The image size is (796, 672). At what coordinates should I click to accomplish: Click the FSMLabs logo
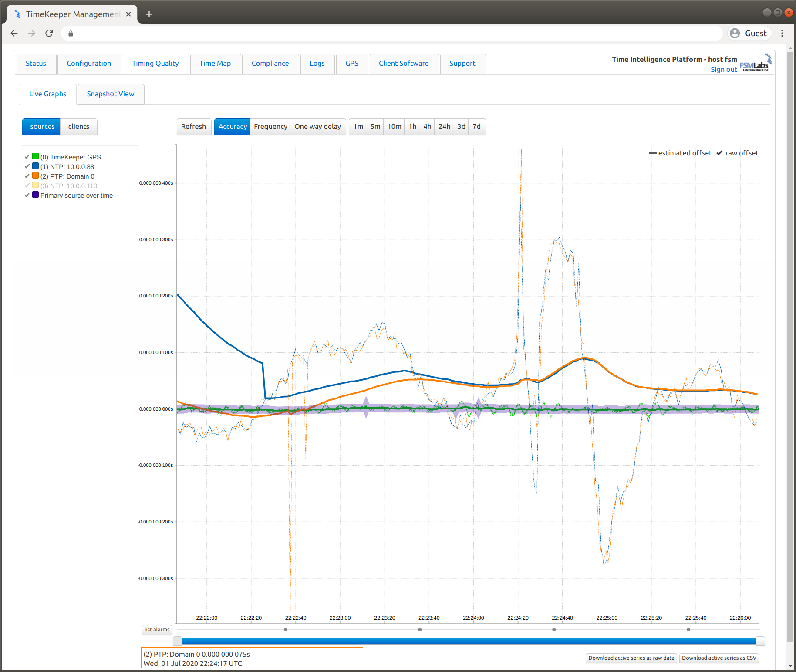pos(756,64)
